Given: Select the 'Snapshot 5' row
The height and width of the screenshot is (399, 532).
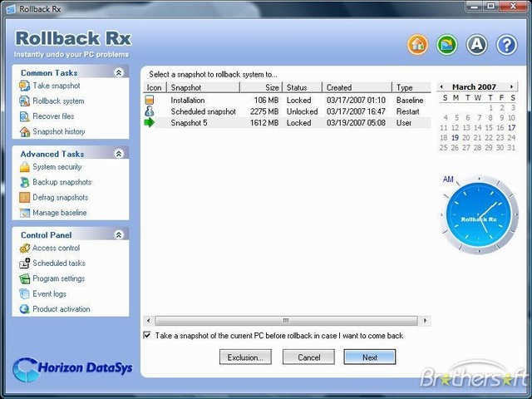Looking at the screenshot, I should 287,122.
